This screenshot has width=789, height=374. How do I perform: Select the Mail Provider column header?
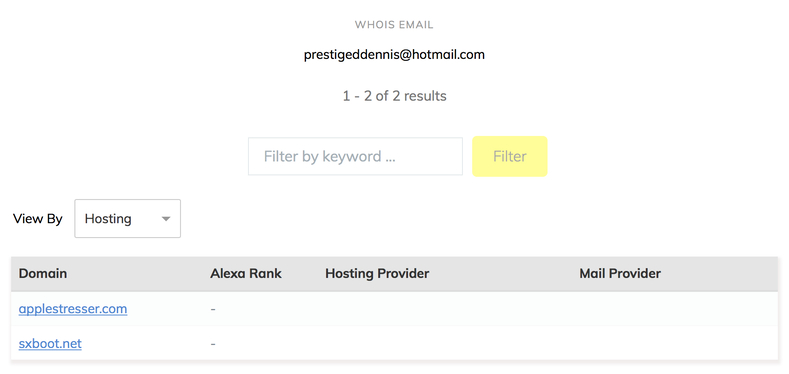pos(620,273)
